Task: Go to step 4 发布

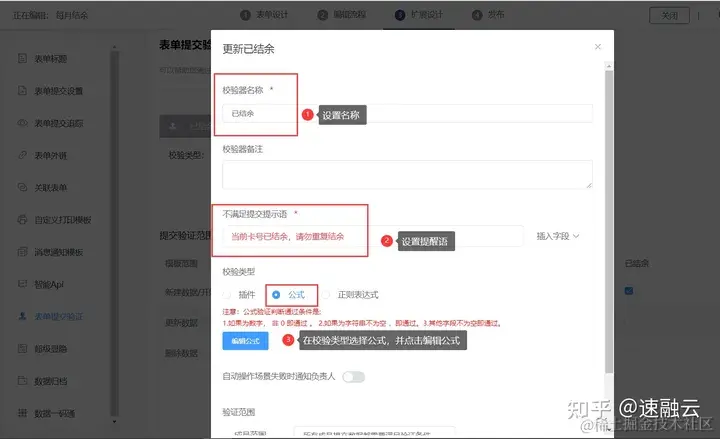Action: (488, 15)
